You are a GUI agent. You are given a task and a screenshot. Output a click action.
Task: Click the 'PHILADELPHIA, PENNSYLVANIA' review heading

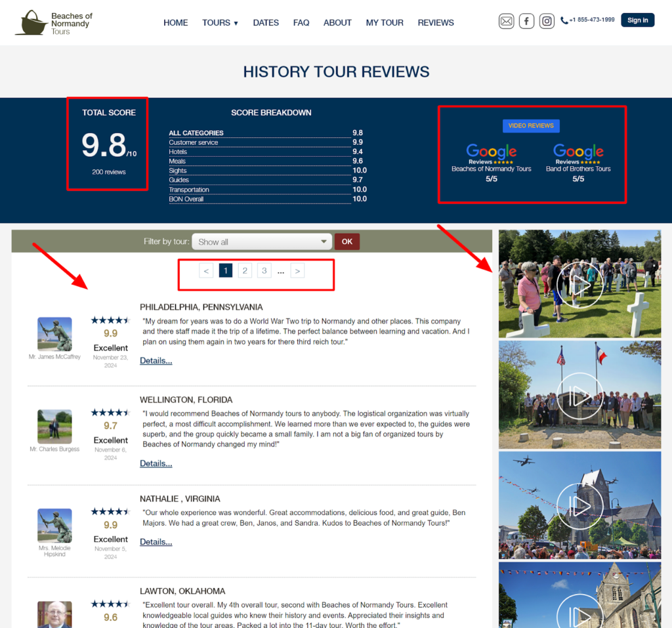(201, 307)
